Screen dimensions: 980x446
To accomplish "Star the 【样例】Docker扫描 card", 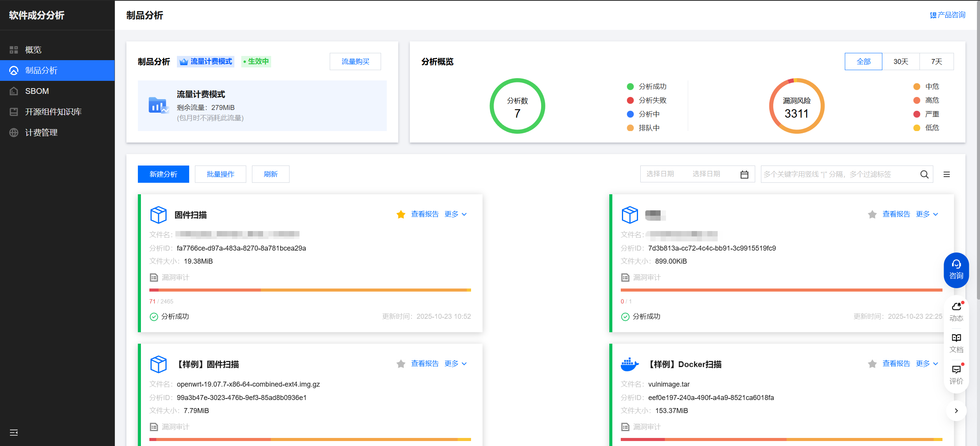I will (872, 364).
